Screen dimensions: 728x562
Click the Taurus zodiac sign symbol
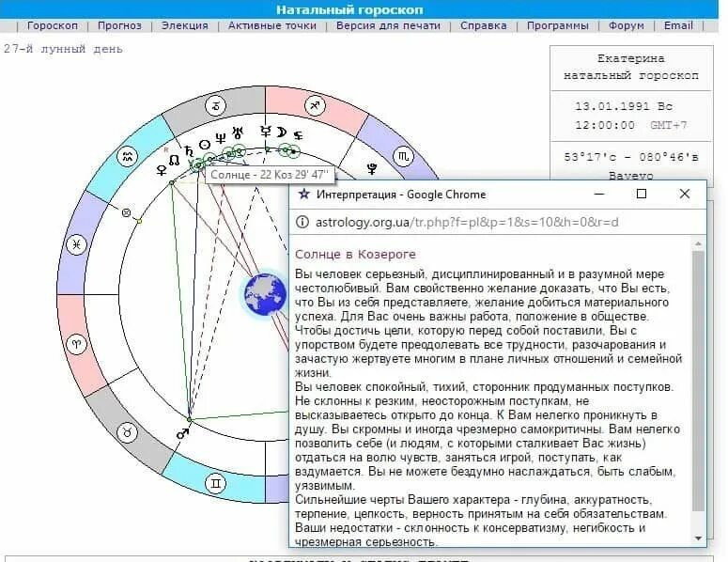pos(127,432)
